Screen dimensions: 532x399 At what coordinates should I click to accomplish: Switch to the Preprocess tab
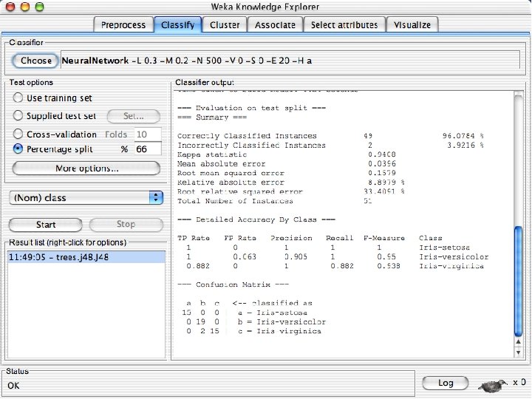tap(123, 25)
